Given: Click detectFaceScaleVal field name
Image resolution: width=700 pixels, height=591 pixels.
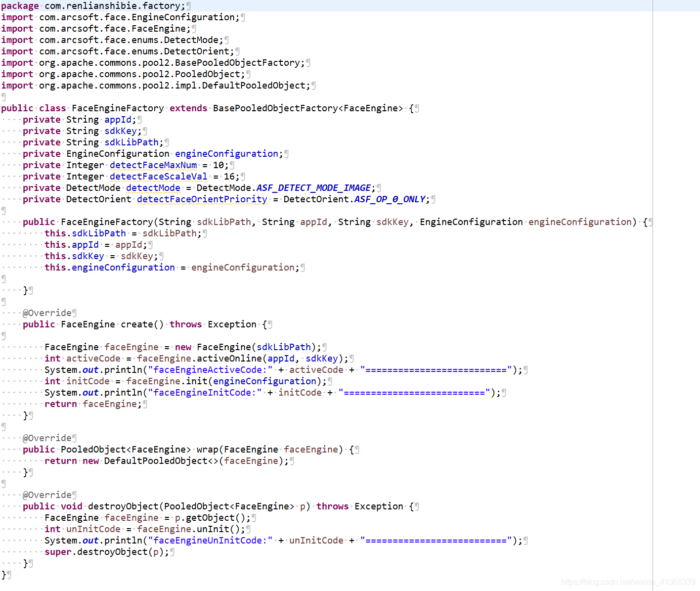Looking at the screenshot, I should [159, 177].
